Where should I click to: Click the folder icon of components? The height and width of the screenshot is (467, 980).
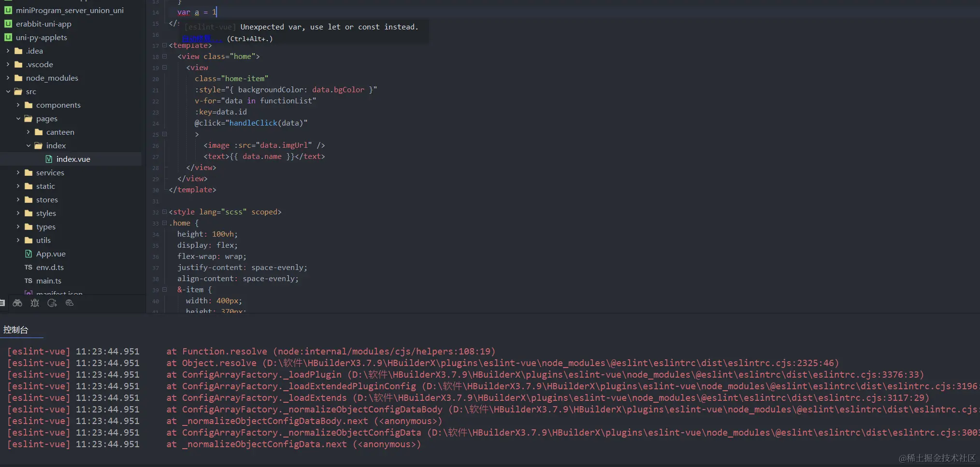29,105
